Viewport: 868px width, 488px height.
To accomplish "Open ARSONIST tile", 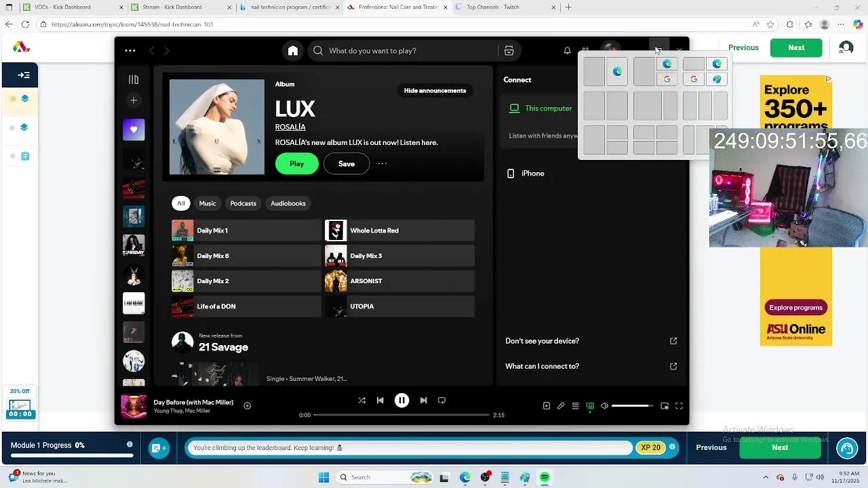I will tap(399, 281).
